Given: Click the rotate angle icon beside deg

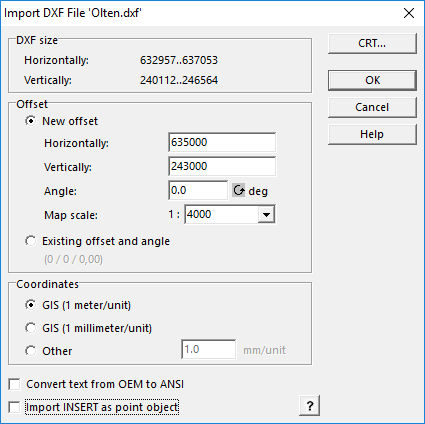Looking at the screenshot, I should pos(238,191).
